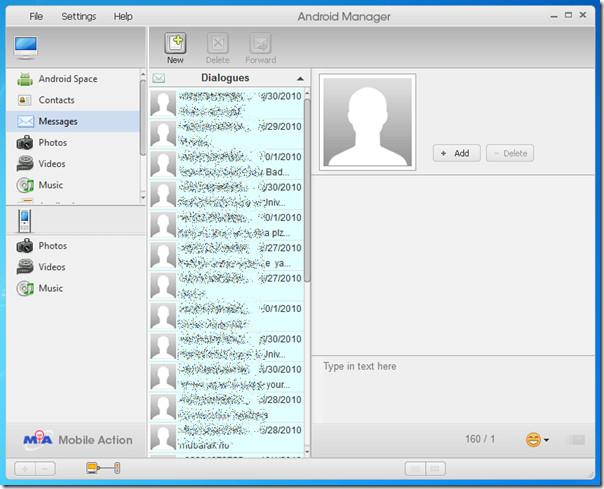Image resolution: width=604 pixels, height=489 pixels.
Task: Select the dialogue ending with Bad...
Action: 226,164
